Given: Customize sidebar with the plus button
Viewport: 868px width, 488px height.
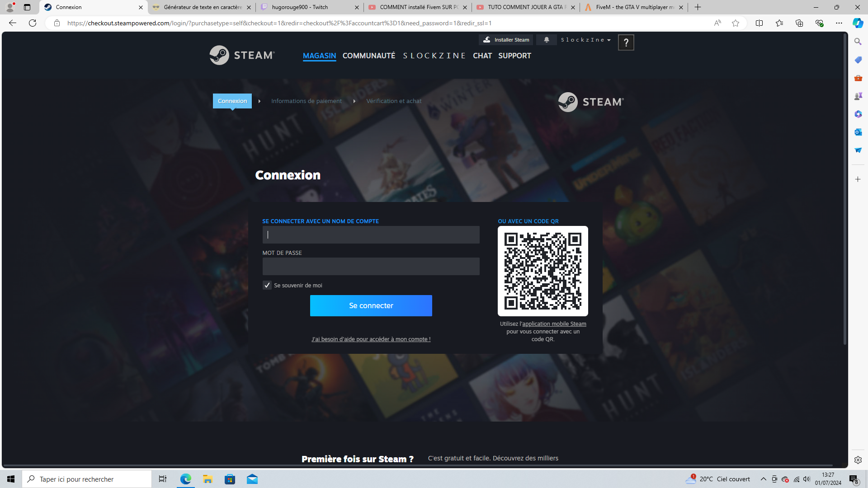Looking at the screenshot, I should tap(858, 179).
